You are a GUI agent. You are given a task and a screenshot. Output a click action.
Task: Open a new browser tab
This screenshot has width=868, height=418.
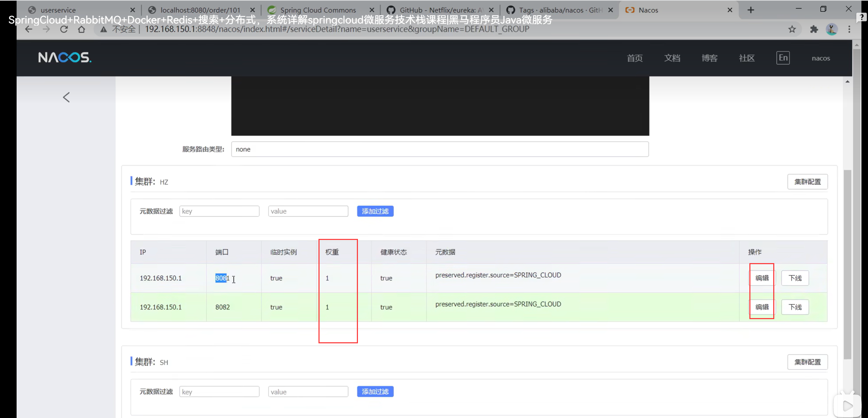coord(751,10)
